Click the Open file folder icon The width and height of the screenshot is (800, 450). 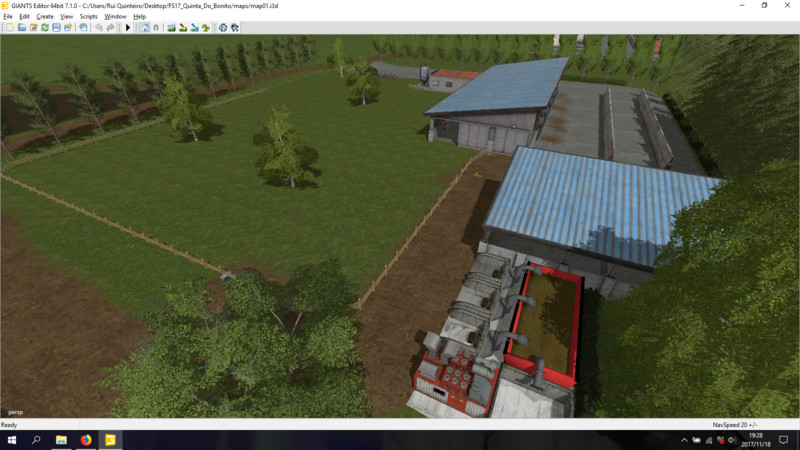pyautogui.click(x=21, y=28)
